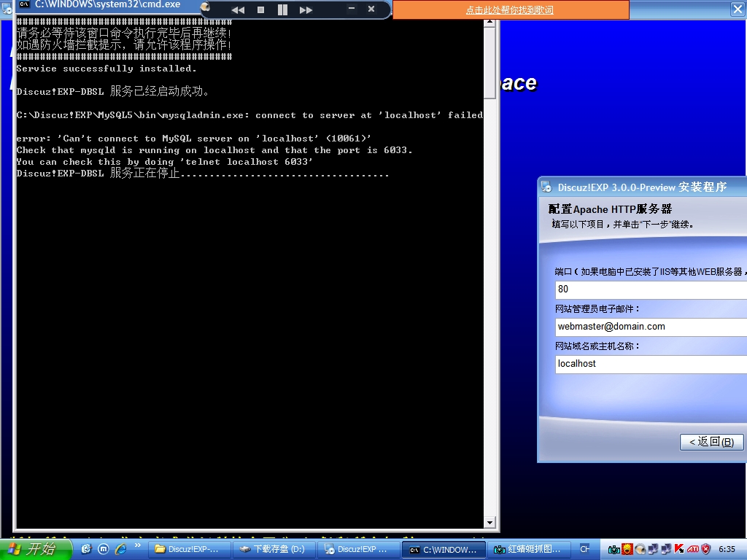Expand the quick launch chevron overflow
The image size is (747, 560).
pyautogui.click(x=138, y=545)
